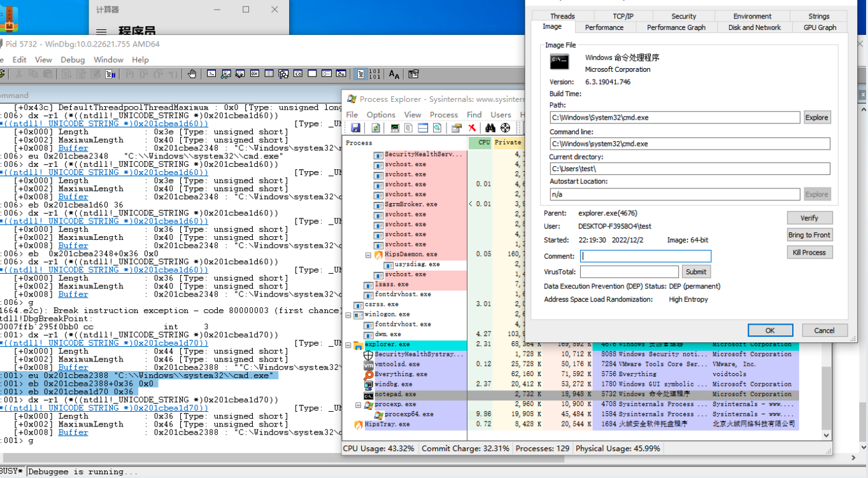868x478 pixels.
Task: Collapse the explorer.exe tree node
Action: (x=348, y=345)
